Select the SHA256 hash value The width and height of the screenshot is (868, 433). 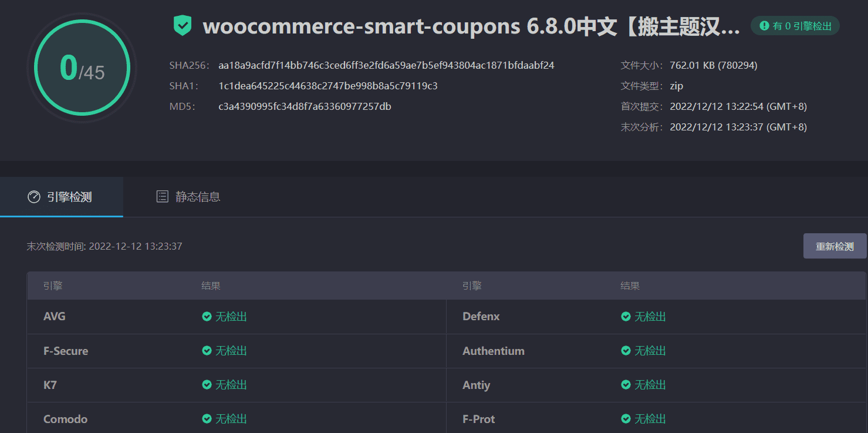point(386,65)
